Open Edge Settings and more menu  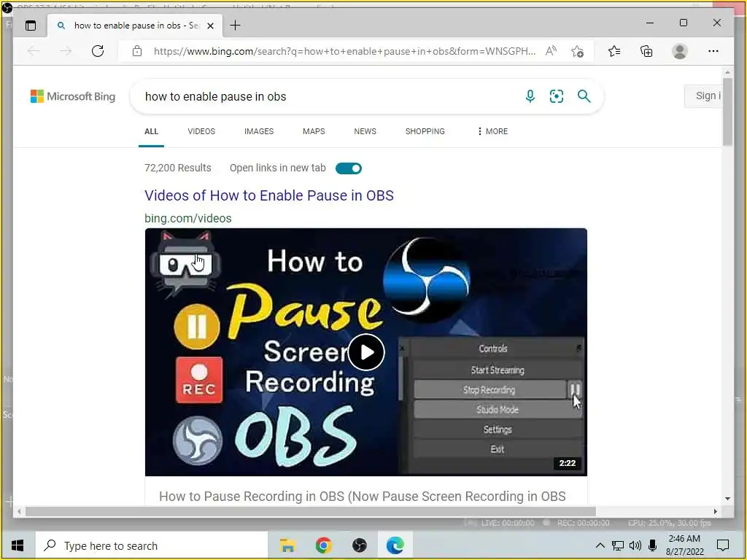(x=713, y=51)
